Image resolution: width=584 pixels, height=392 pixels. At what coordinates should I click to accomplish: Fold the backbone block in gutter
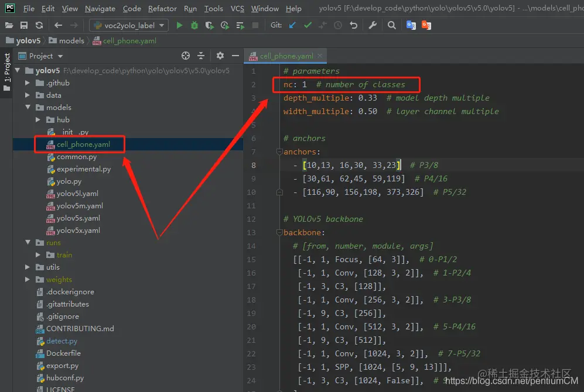tap(279, 232)
